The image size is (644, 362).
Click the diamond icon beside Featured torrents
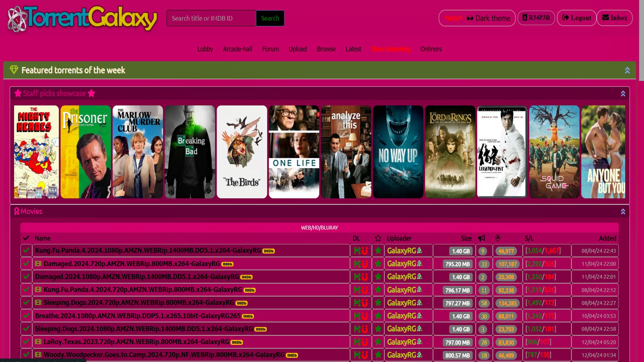[x=14, y=70]
